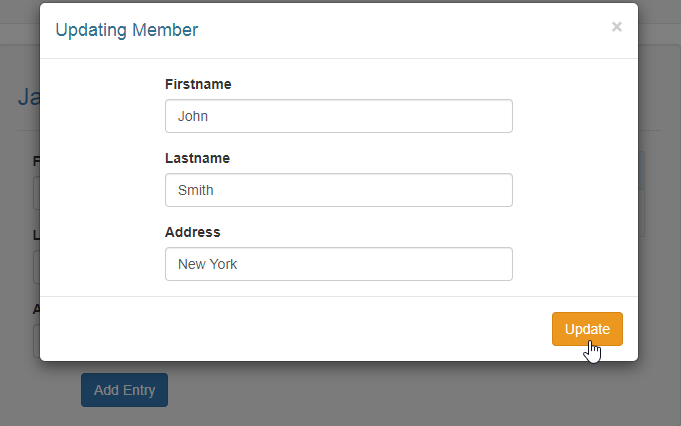Focus the Address field containing New York
Screen dimensions: 681x426
(x=338, y=264)
